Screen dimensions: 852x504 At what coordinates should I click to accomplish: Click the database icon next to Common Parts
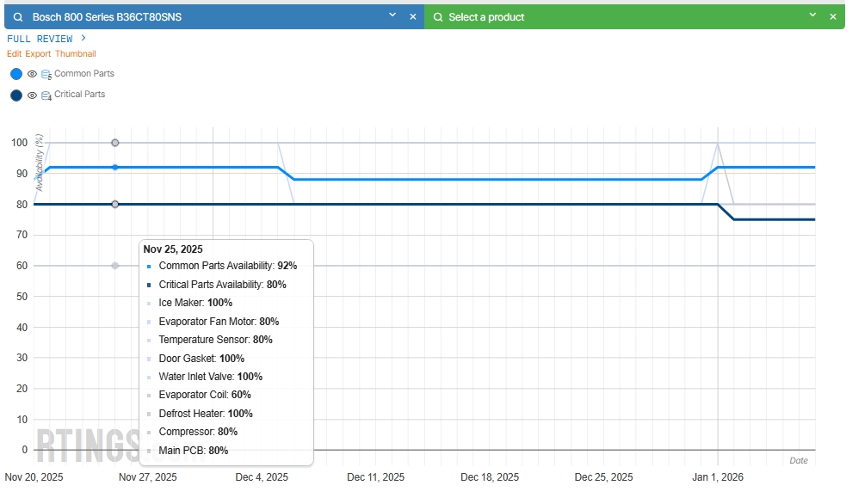pyautogui.click(x=46, y=75)
